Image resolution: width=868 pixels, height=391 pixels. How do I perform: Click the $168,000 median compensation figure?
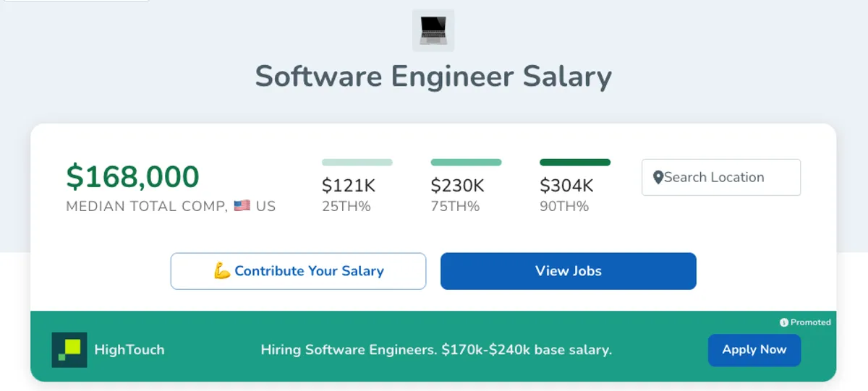click(132, 177)
